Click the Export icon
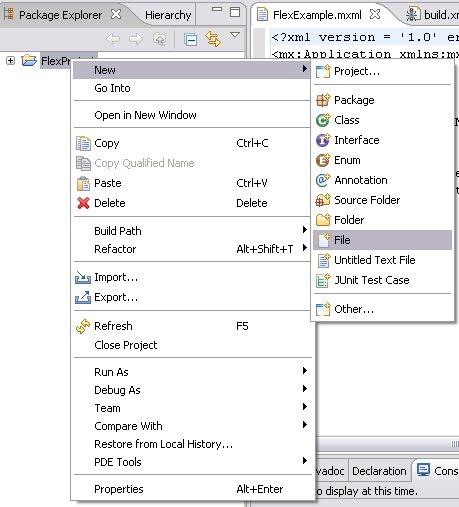The width and height of the screenshot is (459, 507). [83, 297]
